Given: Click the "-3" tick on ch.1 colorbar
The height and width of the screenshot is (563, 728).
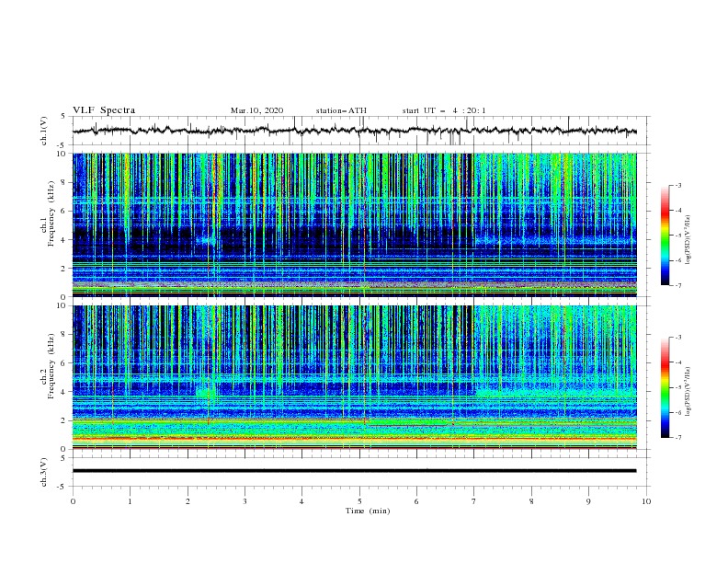Looking at the screenshot, I should 678,185.
